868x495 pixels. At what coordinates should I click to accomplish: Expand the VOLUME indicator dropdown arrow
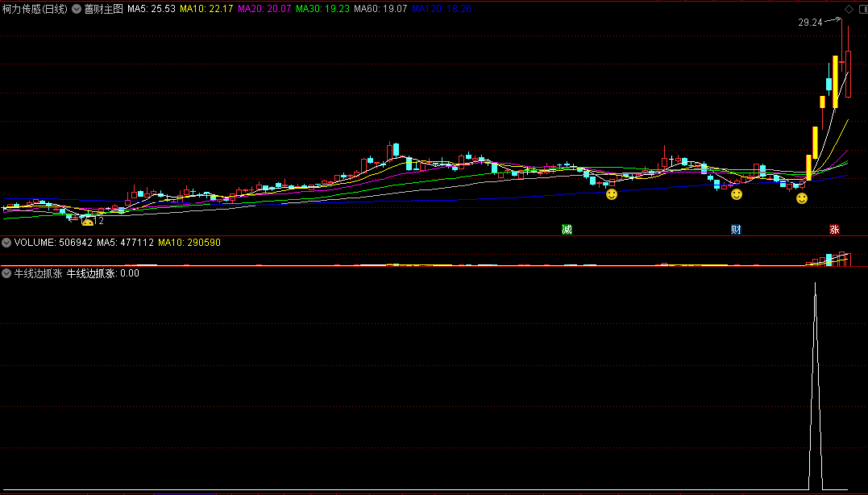tap(6, 243)
